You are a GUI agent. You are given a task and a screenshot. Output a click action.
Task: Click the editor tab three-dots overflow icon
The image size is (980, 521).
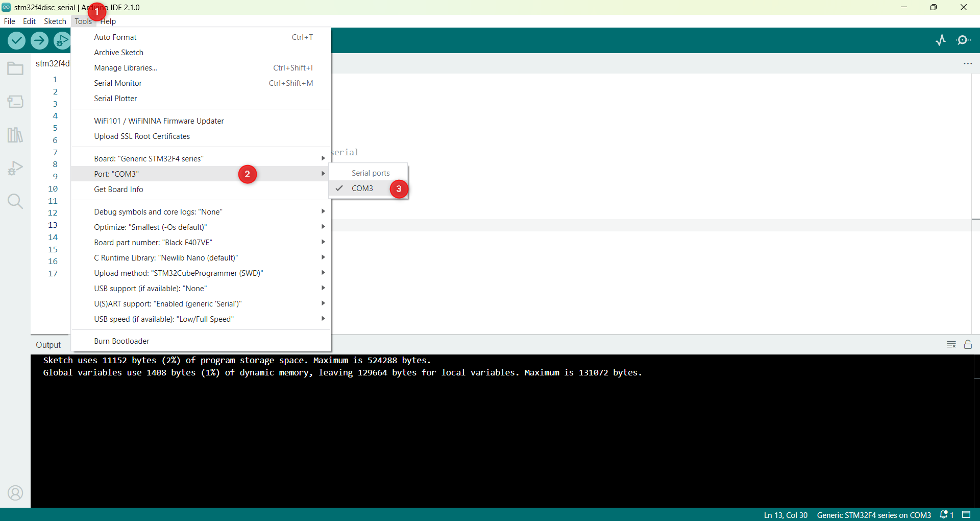(968, 63)
